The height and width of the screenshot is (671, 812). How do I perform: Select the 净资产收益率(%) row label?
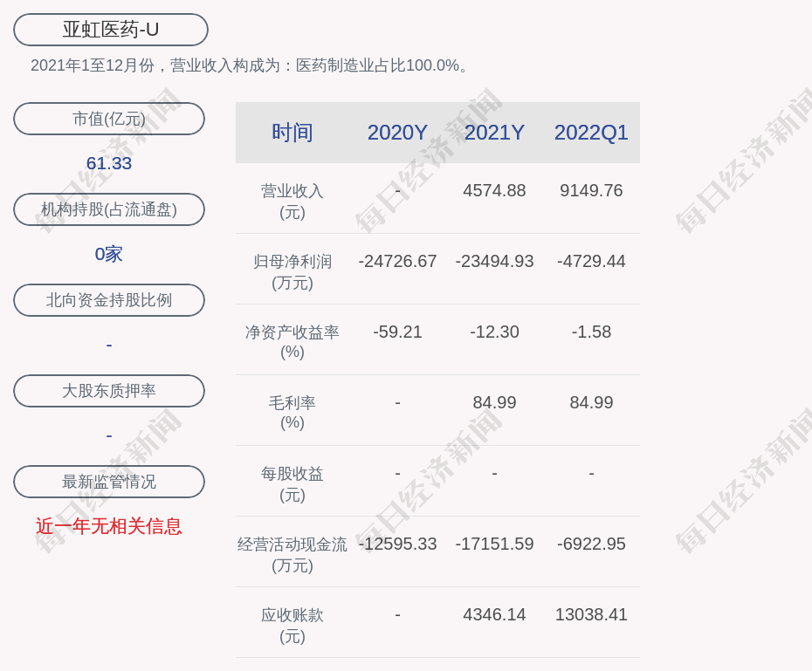(292, 342)
